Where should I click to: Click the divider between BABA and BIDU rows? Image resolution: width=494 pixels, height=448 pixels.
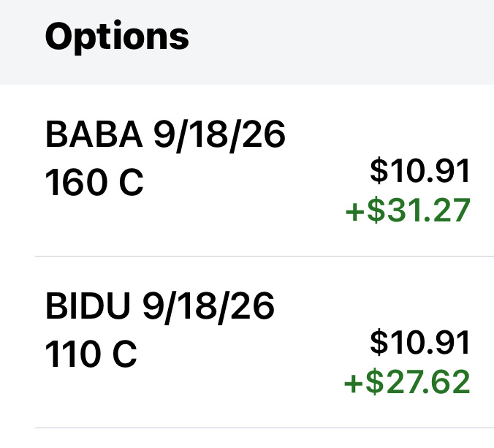263,257
